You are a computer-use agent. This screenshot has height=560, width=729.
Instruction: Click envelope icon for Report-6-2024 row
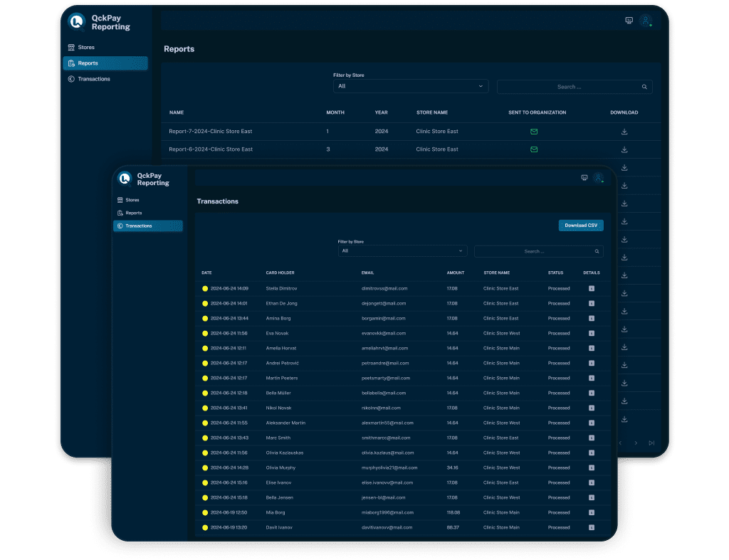pos(534,149)
